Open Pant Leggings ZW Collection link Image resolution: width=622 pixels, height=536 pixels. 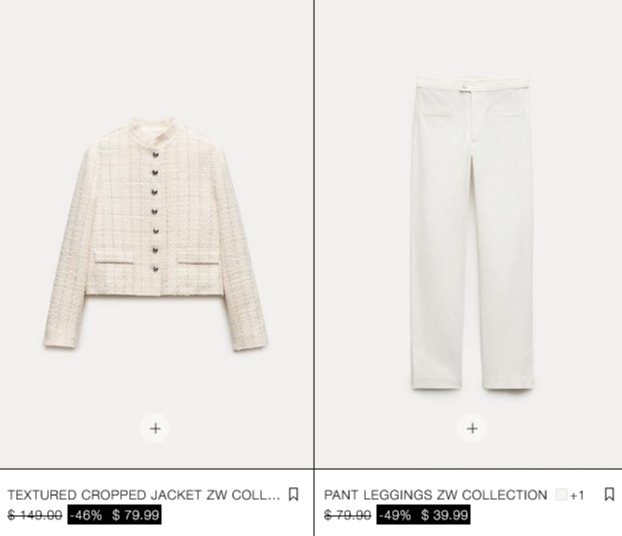tap(436, 495)
